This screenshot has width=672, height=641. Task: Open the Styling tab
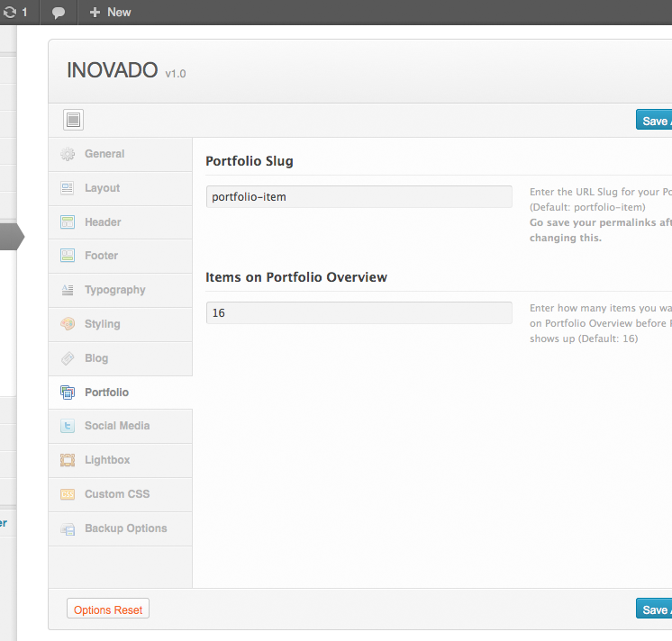tap(121, 324)
